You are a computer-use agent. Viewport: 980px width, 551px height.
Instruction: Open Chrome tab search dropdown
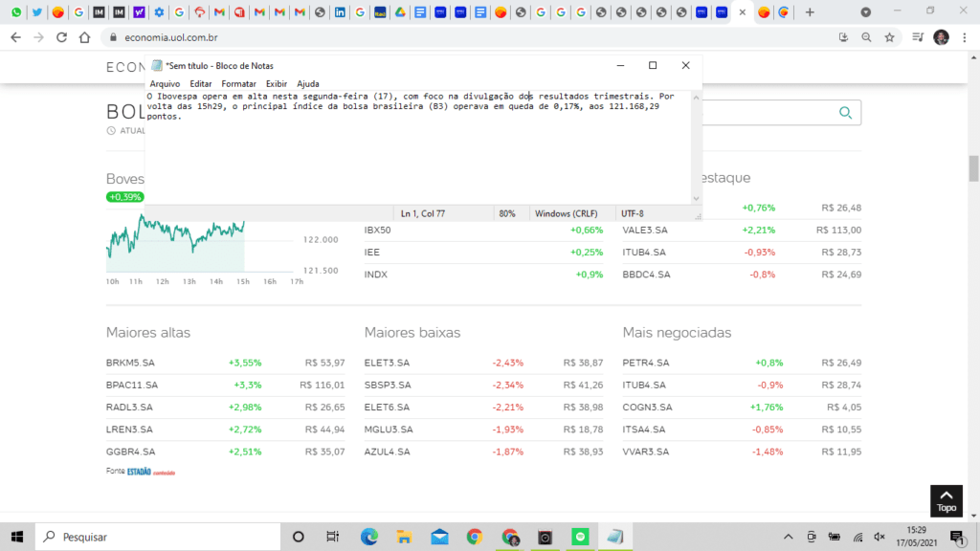tap(865, 11)
